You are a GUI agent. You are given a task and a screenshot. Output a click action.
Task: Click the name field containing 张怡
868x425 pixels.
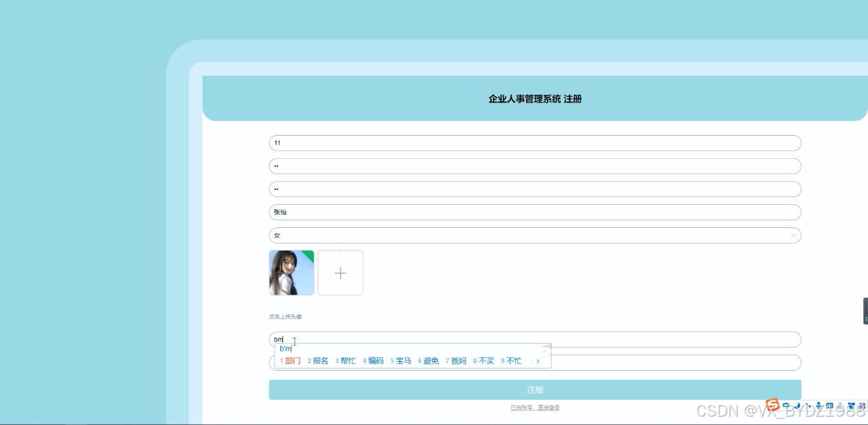tap(535, 212)
